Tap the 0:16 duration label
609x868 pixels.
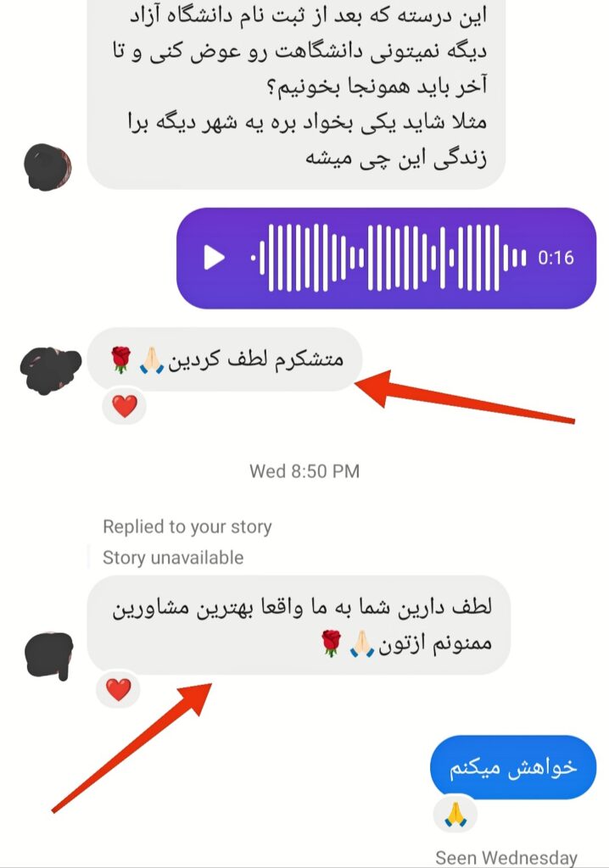(x=556, y=258)
